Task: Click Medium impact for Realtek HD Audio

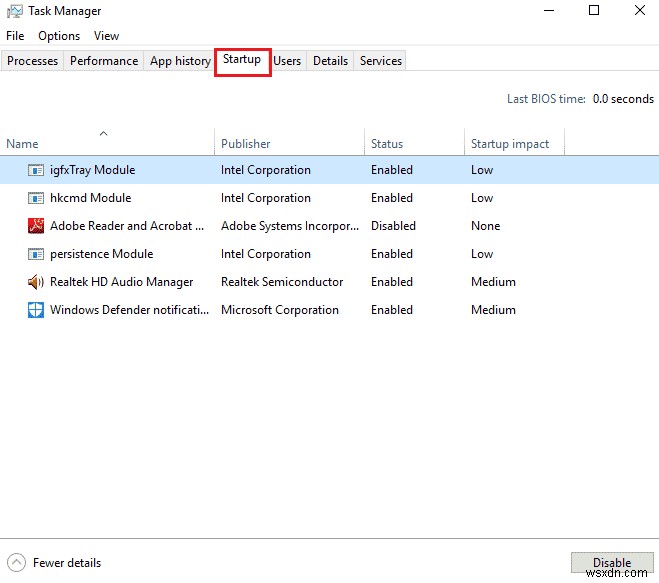Action: [x=493, y=282]
